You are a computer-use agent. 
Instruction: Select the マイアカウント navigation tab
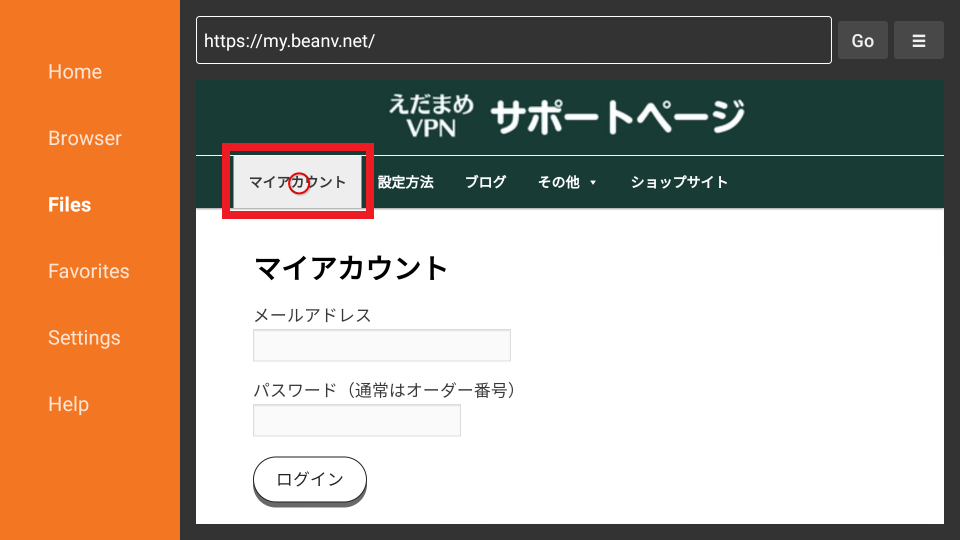298,182
